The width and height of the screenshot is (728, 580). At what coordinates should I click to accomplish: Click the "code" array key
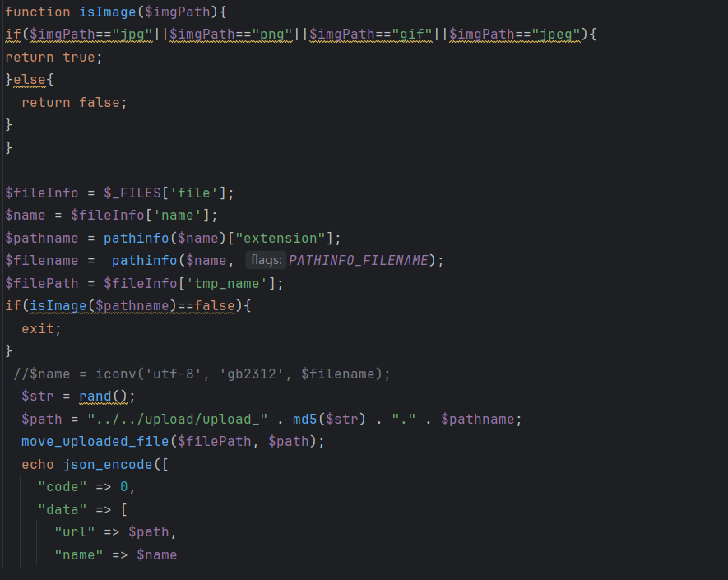point(63,487)
